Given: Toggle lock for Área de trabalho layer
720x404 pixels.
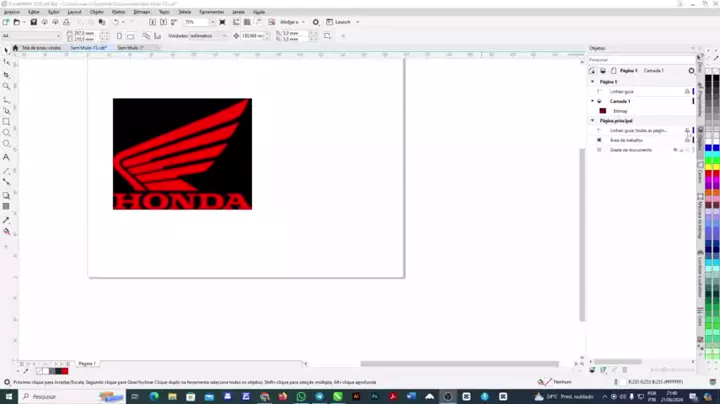Looking at the screenshot, I should click(x=686, y=140).
